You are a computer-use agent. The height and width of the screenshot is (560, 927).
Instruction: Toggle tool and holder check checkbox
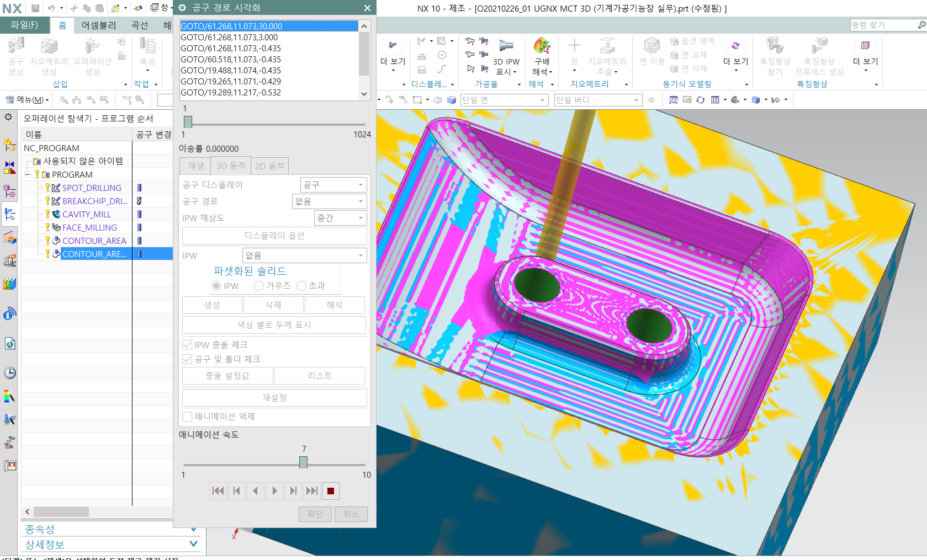[187, 359]
